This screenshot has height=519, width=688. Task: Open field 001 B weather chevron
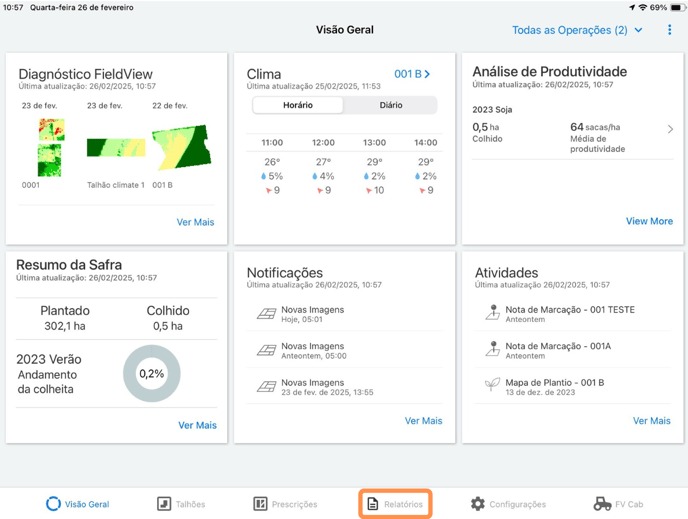tap(427, 74)
